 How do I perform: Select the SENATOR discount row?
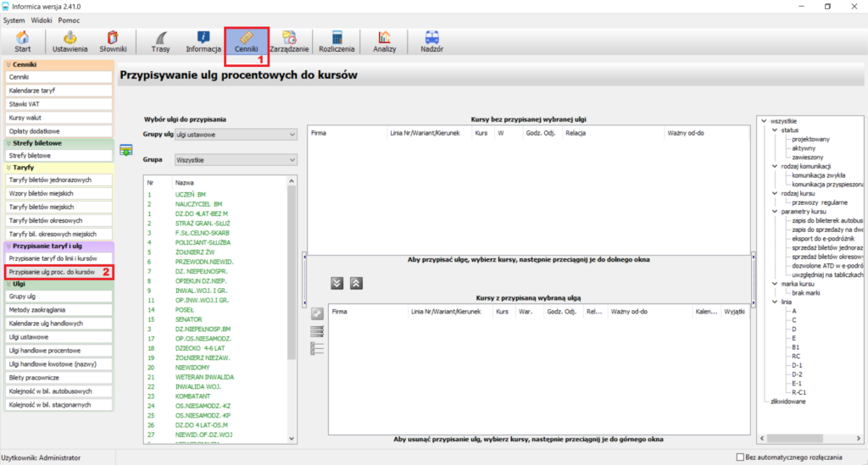[216, 319]
